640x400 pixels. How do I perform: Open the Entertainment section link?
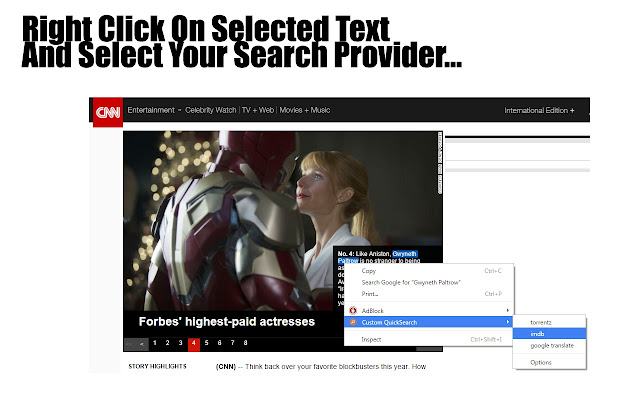click(x=151, y=110)
